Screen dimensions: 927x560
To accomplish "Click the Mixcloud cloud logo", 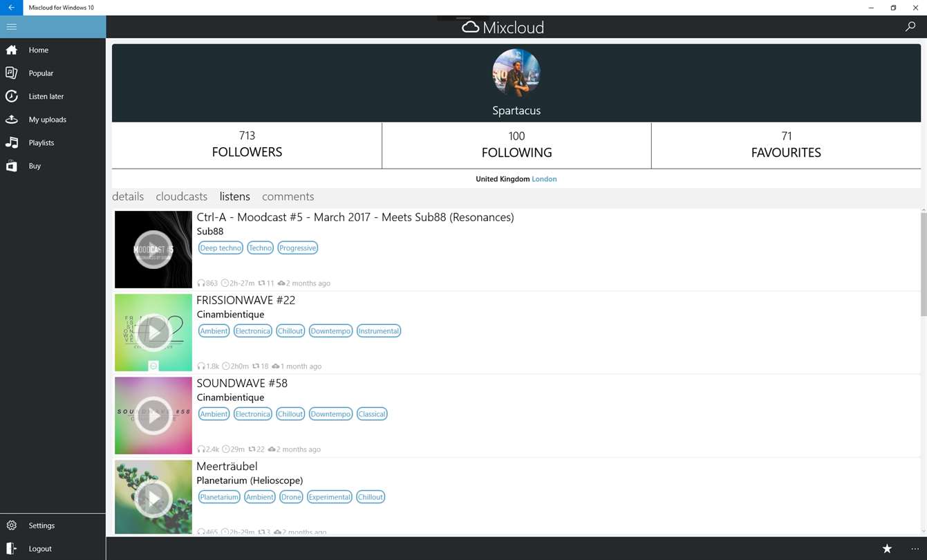I will tap(471, 28).
